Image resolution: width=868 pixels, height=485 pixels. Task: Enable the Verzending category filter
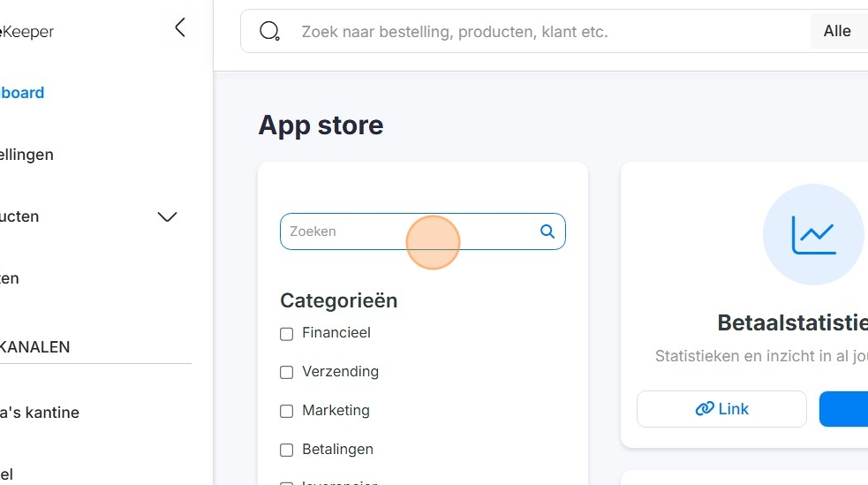pyautogui.click(x=286, y=373)
